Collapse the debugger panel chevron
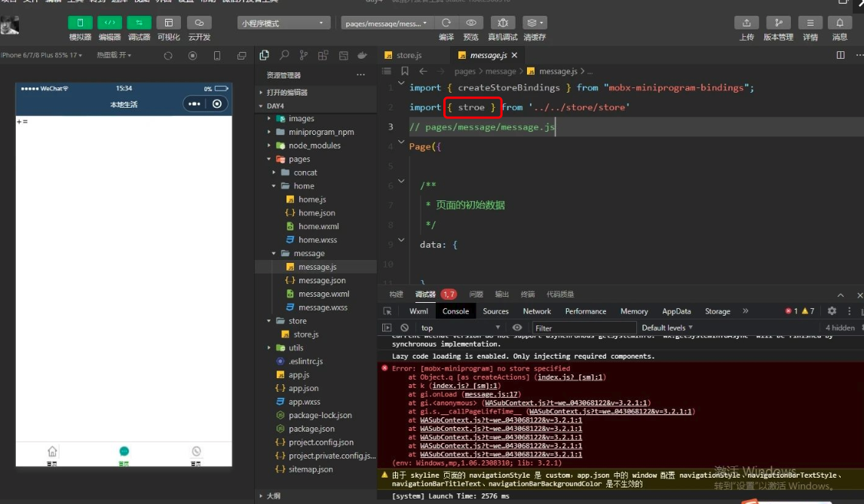This screenshot has height=504, width=864. (x=841, y=295)
